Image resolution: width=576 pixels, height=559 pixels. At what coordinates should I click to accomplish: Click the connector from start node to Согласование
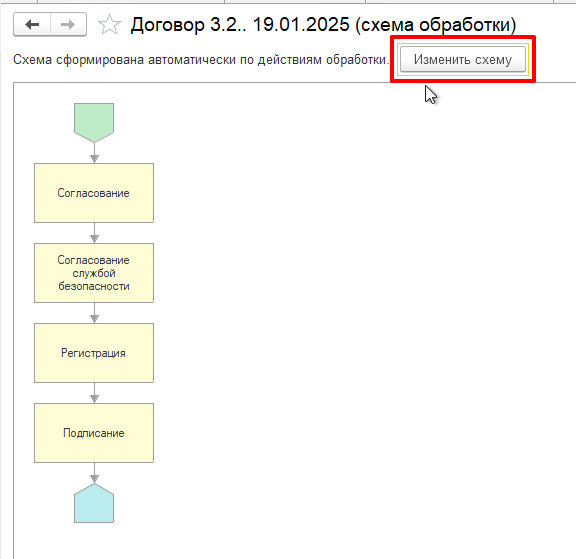(94, 153)
